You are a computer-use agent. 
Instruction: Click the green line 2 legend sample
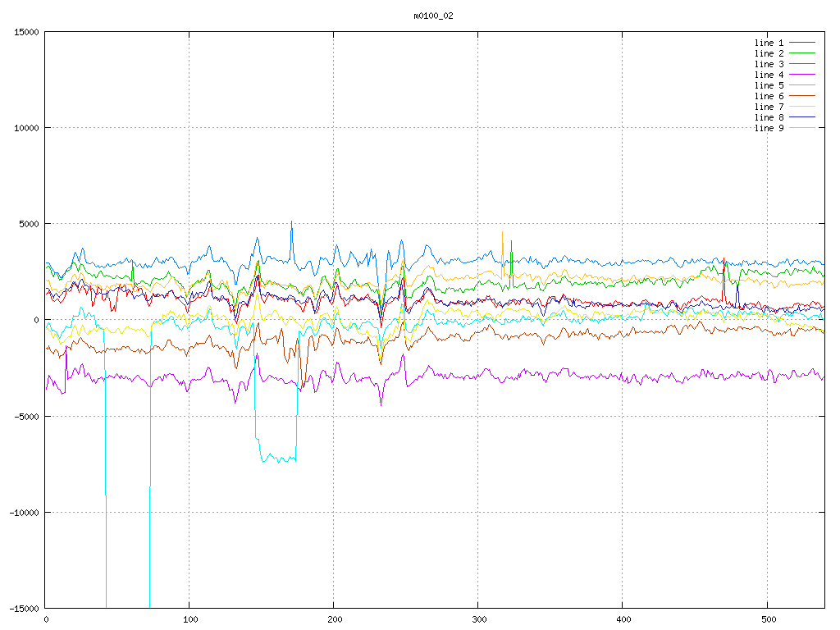[802, 53]
